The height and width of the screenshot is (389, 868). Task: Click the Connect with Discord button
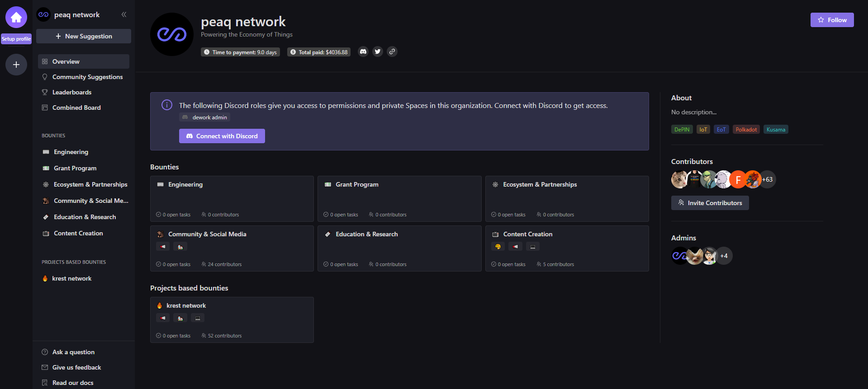coord(222,136)
